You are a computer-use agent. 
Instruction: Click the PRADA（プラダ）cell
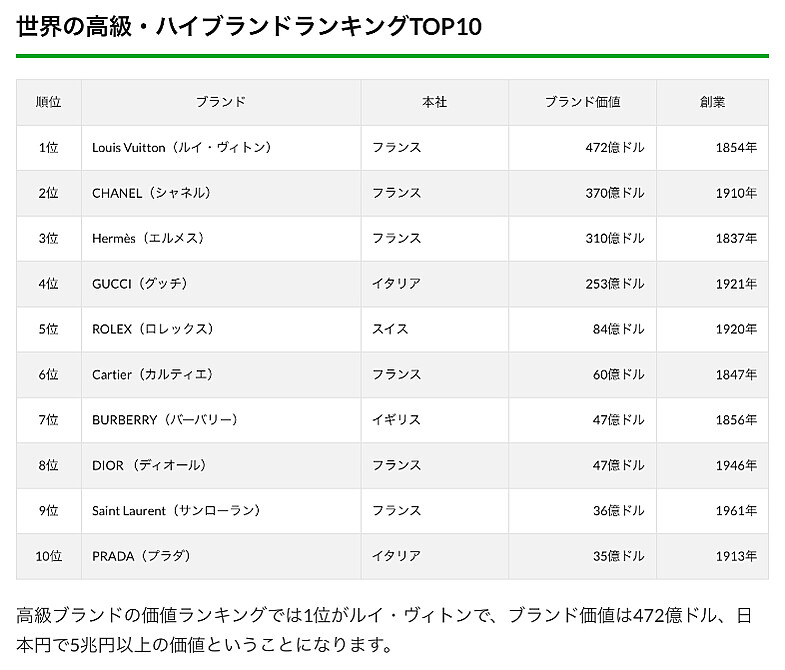[x=221, y=556]
